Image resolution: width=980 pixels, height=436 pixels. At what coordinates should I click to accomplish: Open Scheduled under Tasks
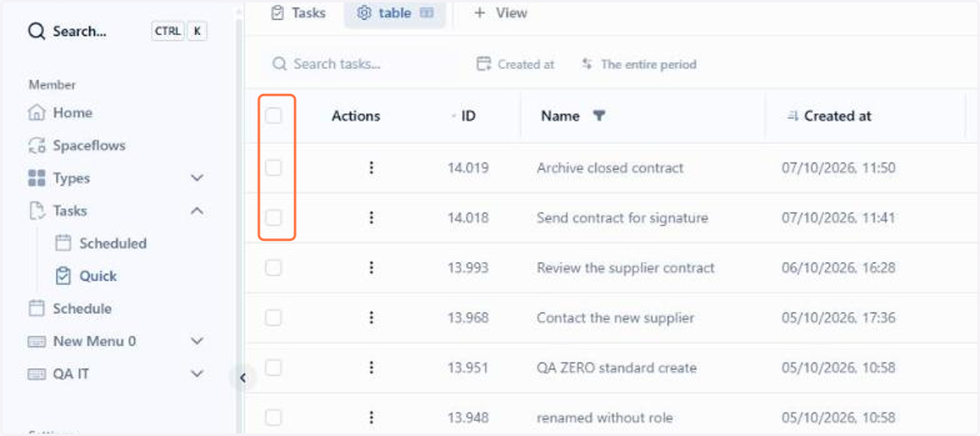[113, 243]
